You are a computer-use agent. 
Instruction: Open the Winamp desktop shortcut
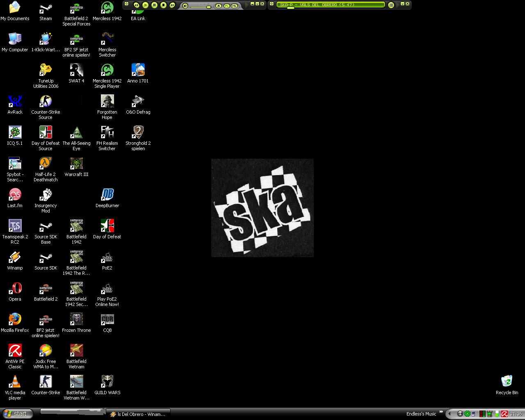[x=15, y=260]
